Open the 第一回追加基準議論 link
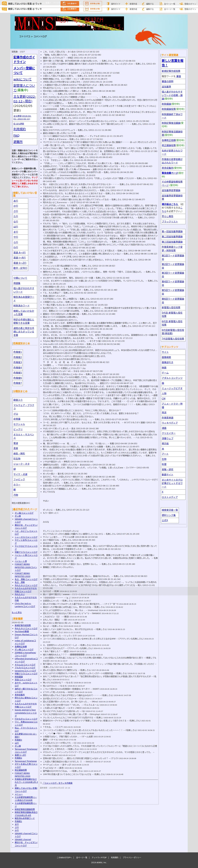Image resolution: width=198 pixels, height=868 pixels. pos(172,232)
